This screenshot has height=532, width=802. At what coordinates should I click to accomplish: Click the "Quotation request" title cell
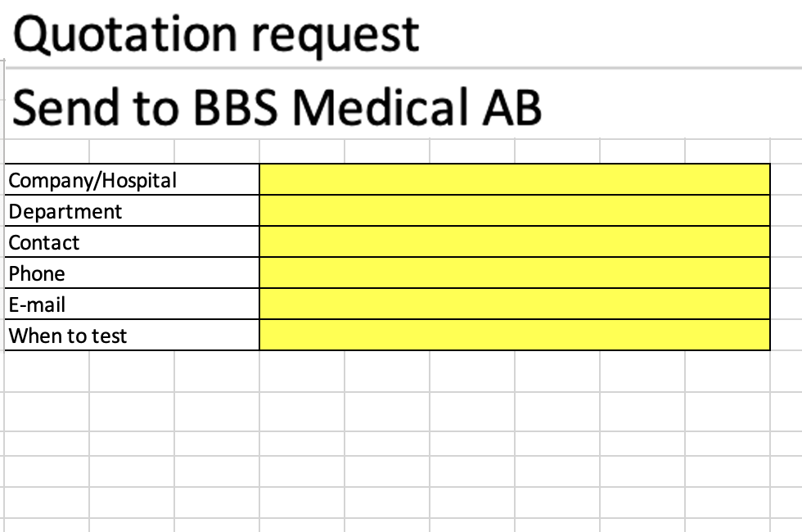click(216, 34)
